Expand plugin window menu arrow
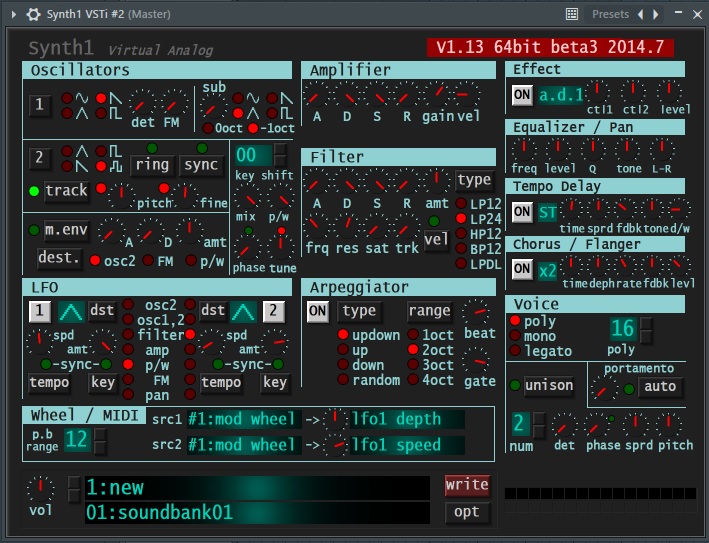This screenshot has height=543, width=709. point(14,14)
